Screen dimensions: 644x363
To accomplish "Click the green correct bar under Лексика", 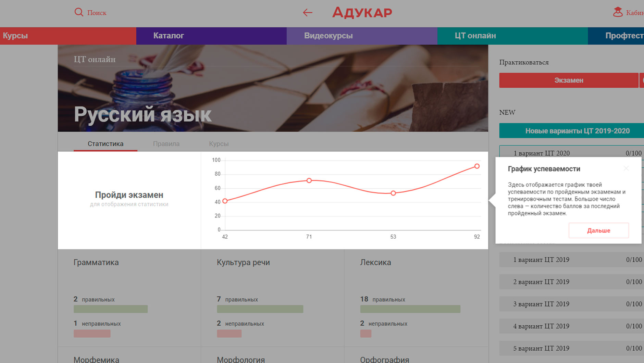I will pos(410,309).
